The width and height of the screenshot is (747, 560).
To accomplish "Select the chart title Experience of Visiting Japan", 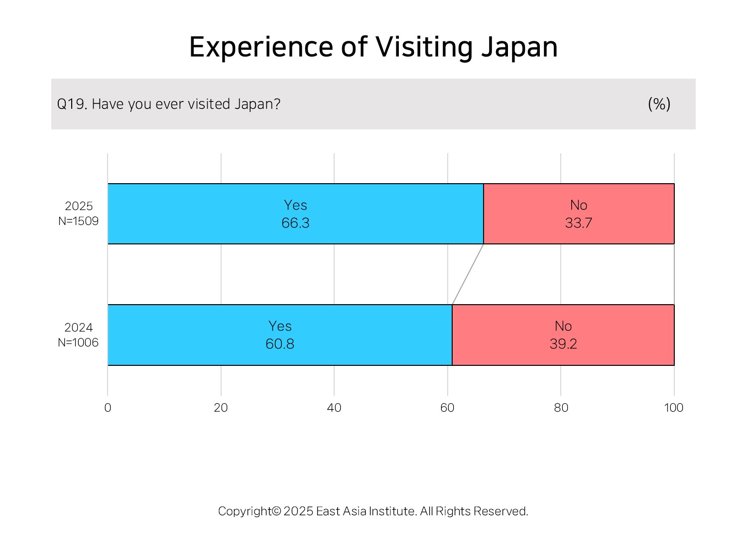I will [373, 47].
